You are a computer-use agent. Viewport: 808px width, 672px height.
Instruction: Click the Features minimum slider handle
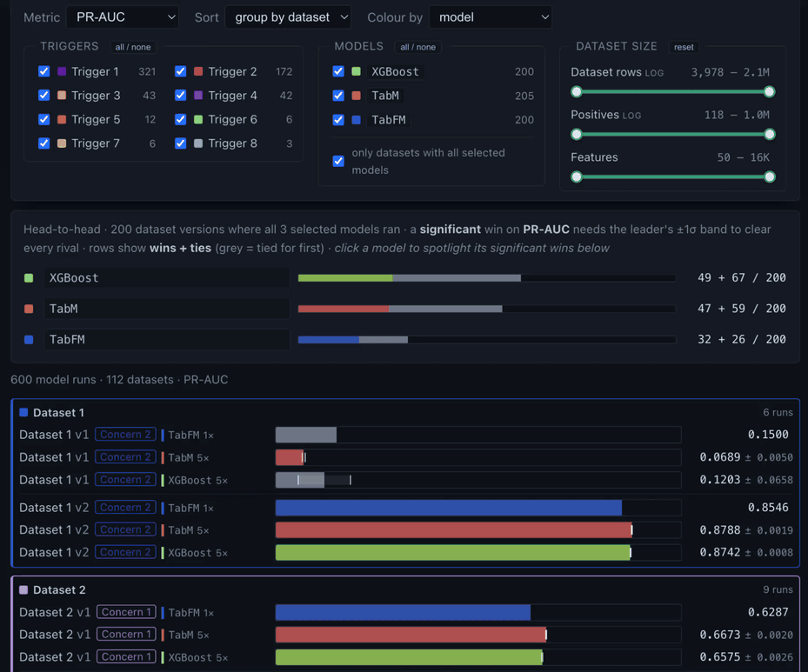pos(577,177)
